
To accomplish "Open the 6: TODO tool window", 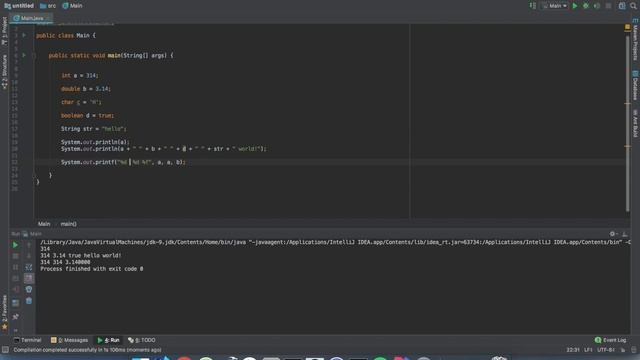I will coord(142,340).
